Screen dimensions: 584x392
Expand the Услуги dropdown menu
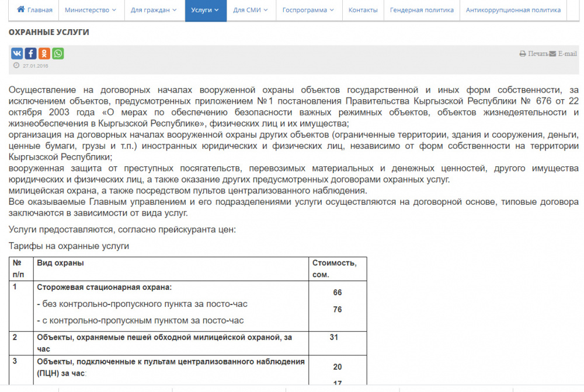click(206, 10)
